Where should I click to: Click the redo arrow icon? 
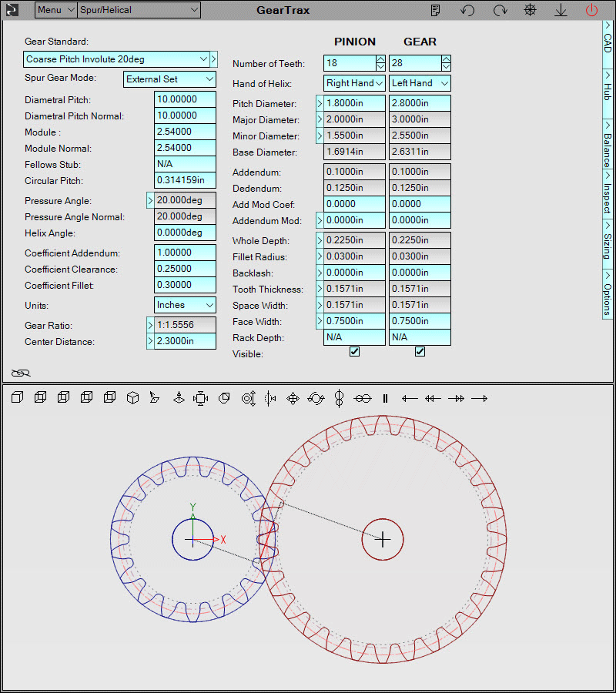500,10
